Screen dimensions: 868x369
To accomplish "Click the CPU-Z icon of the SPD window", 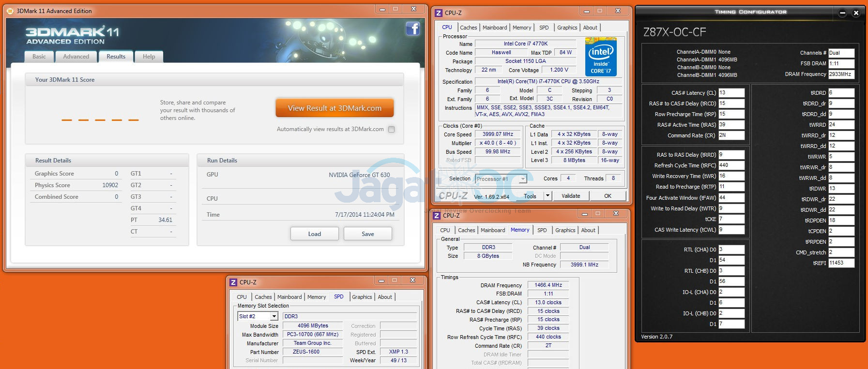I will point(233,282).
